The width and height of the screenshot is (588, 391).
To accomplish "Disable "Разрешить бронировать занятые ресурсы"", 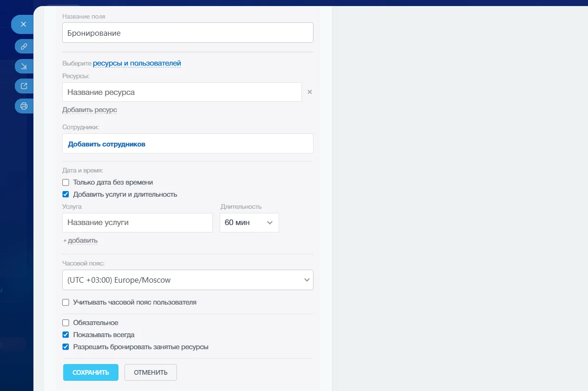I will click(x=66, y=347).
